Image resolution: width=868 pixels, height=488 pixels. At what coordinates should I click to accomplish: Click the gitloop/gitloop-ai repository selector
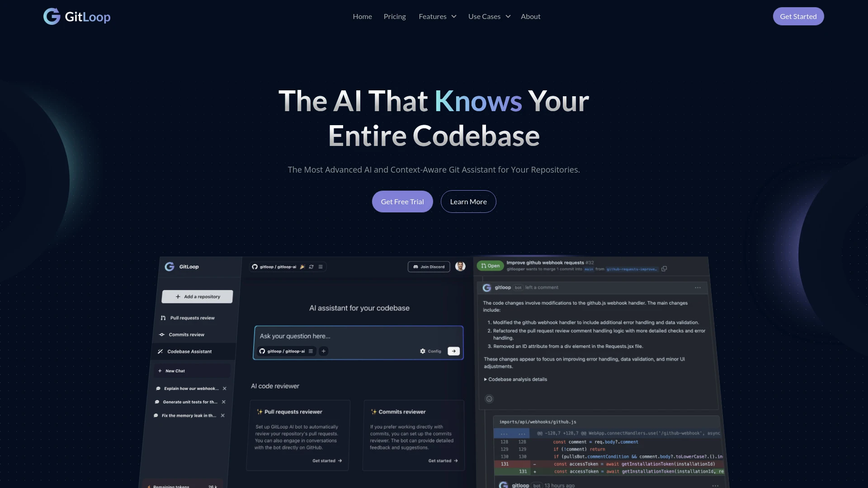pyautogui.click(x=287, y=350)
